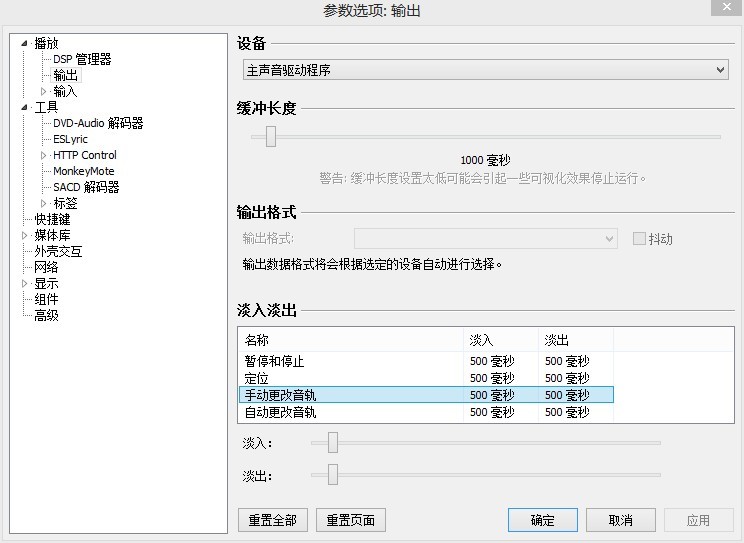Expand the 媒体库 tree node

click(x=24, y=235)
